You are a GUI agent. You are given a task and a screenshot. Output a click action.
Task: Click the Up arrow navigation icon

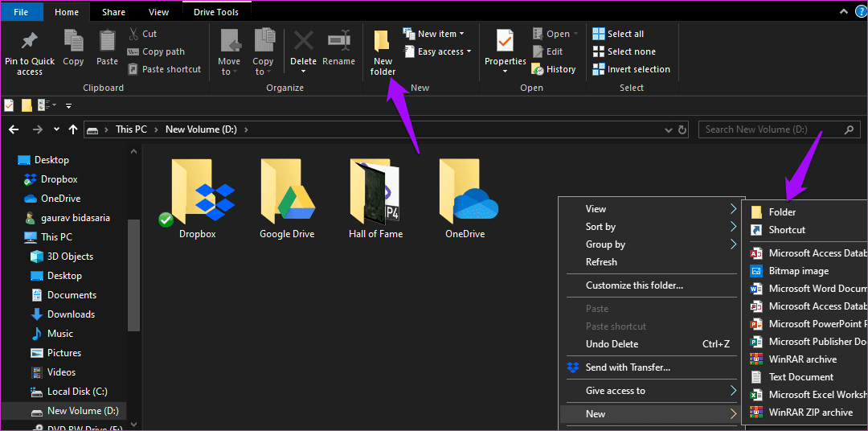(x=72, y=129)
